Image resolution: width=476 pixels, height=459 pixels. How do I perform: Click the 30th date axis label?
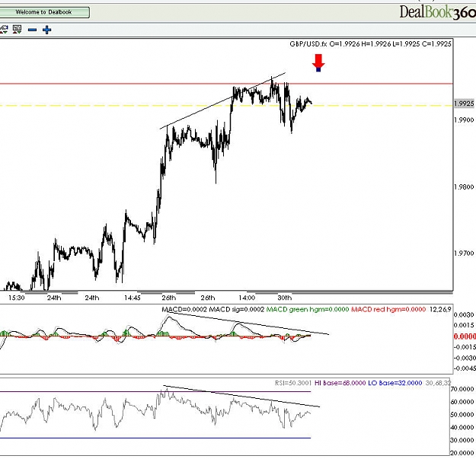click(284, 298)
